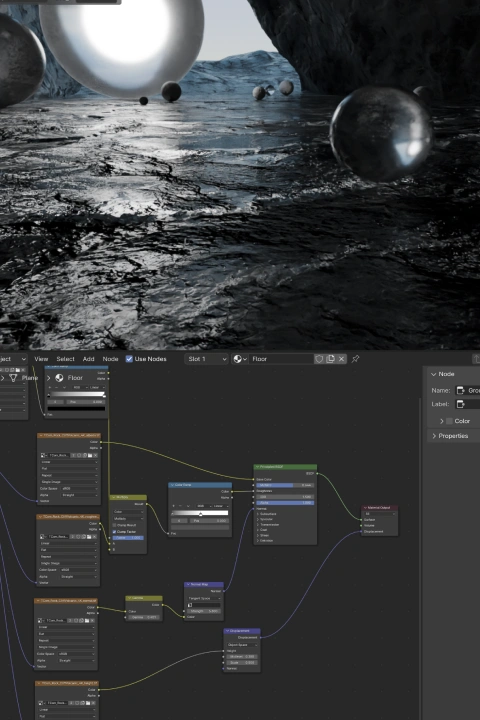Click Strength slider in Normal Map node
Image resolution: width=480 pixels, height=720 pixels.
(x=203, y=611)
